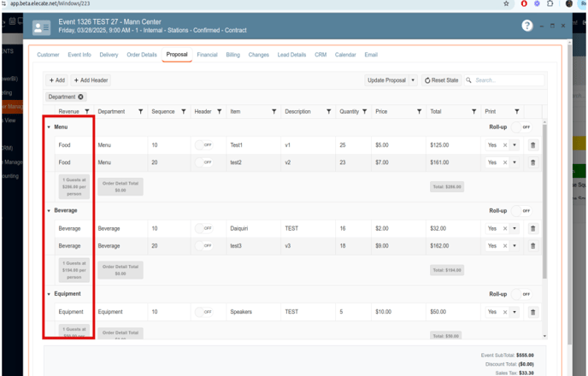Collapse the Menu group
This screenshot has width=588, height=376.
click(49, 127)
